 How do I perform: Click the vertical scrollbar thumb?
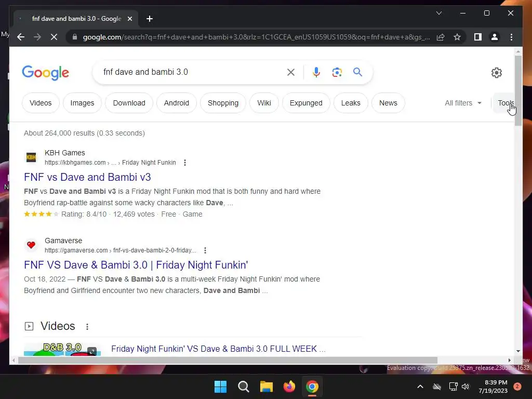[x=518, y=90]
